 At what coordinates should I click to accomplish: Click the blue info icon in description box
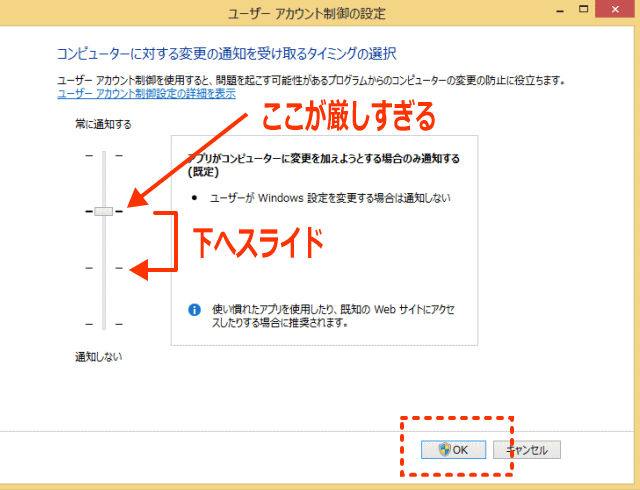194,310
